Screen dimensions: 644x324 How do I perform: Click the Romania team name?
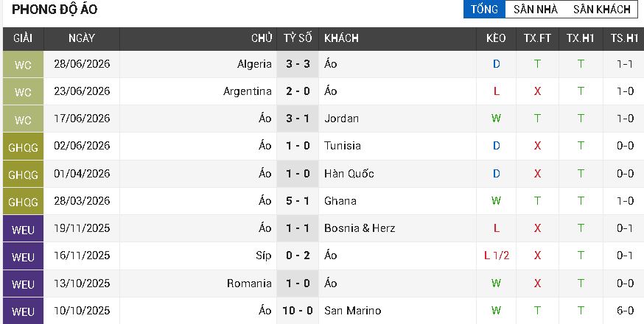tap(249, 283)
